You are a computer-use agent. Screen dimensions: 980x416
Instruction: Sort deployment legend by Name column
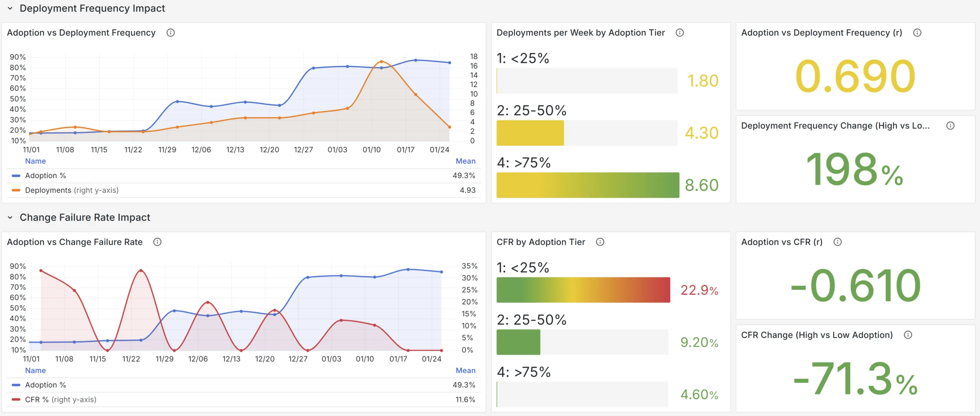[35, 161]
